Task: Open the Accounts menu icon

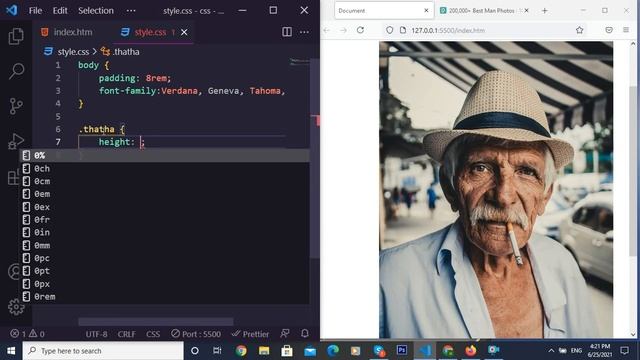Action: (14, 271)
